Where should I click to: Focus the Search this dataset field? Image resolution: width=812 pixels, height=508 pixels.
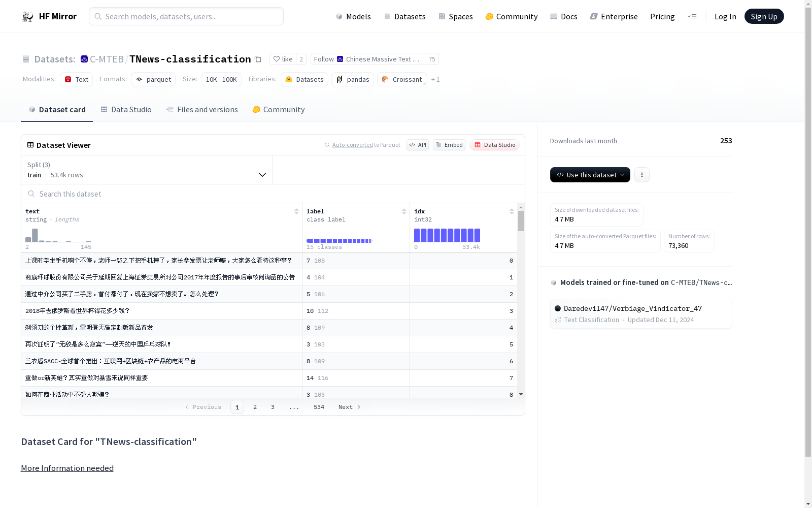click(273, 194)
